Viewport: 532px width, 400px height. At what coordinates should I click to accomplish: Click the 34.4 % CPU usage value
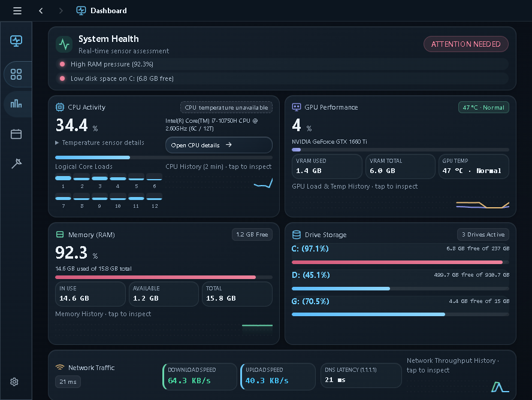coord(77,125)
